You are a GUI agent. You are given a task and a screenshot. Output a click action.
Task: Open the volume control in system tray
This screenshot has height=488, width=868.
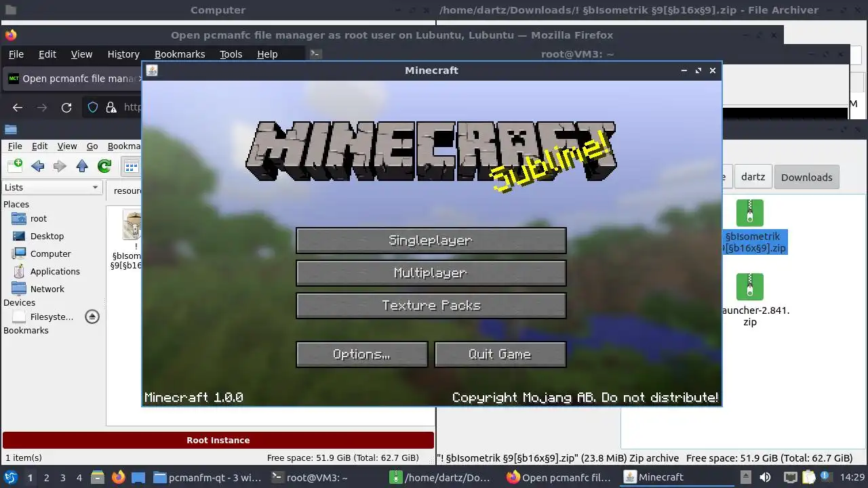coord(765,477)
